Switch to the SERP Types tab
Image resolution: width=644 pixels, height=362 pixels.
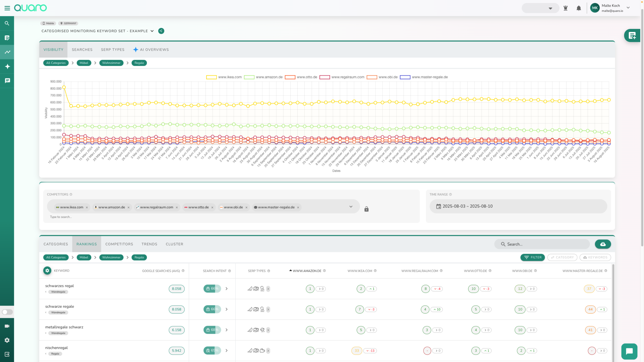[112, 49]
